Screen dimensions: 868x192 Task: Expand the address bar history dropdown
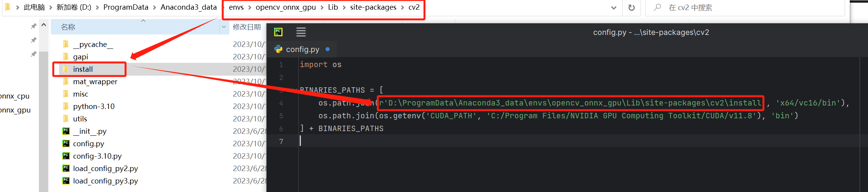click(614, 8)
